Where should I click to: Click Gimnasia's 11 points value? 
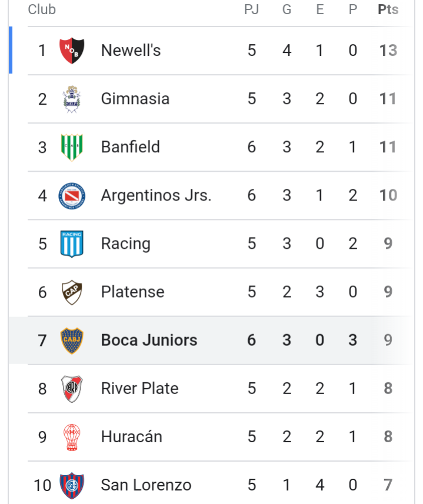(388, 99)
